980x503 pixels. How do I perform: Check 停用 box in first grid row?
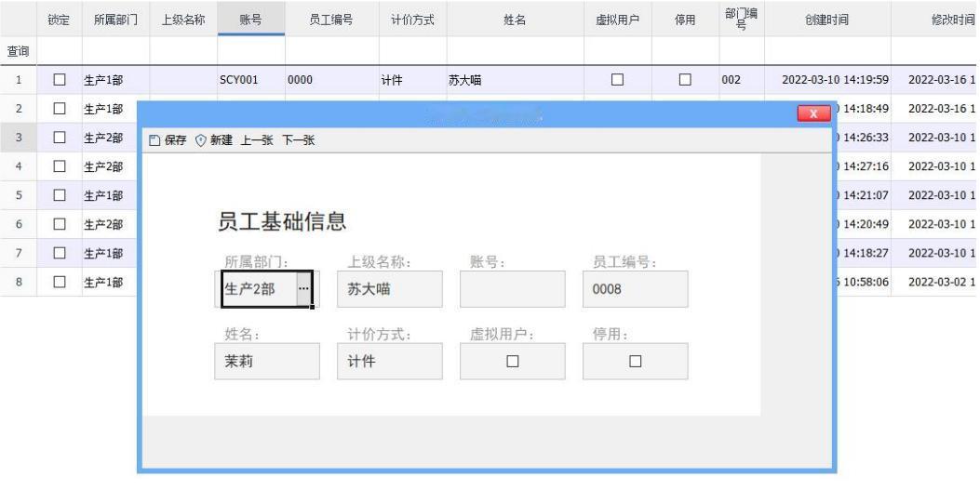[x=685, y=80]
